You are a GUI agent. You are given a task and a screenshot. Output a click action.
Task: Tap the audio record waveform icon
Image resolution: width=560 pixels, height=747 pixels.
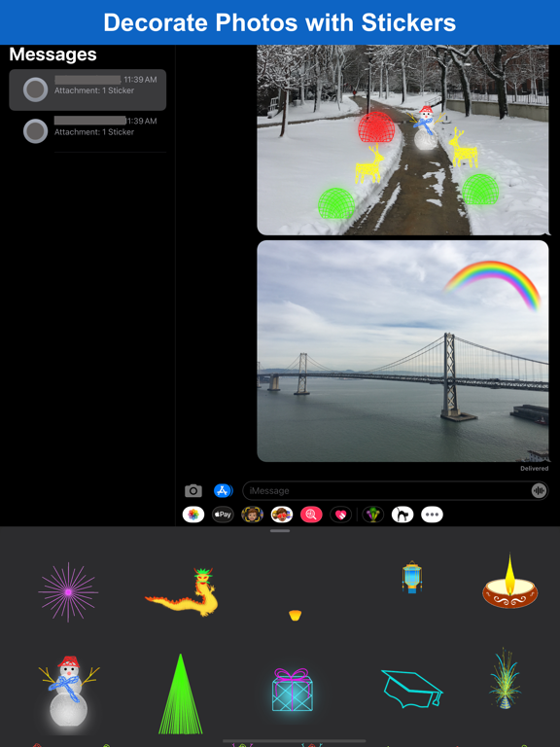539,490
